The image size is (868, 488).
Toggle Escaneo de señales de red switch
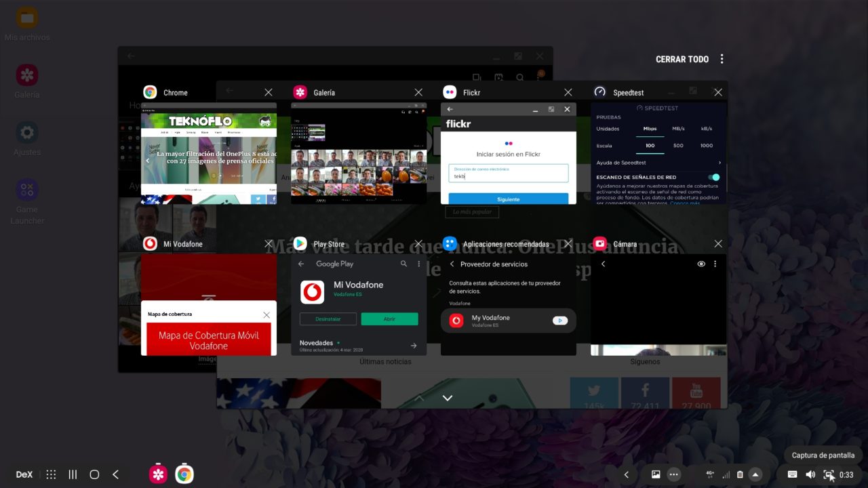point(713,177)
